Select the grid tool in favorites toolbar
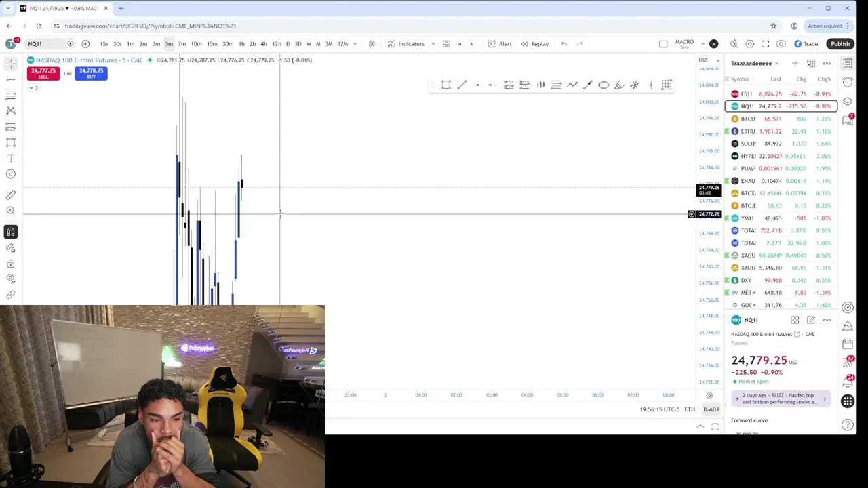 pyautogui.click(x=667, y=85)
